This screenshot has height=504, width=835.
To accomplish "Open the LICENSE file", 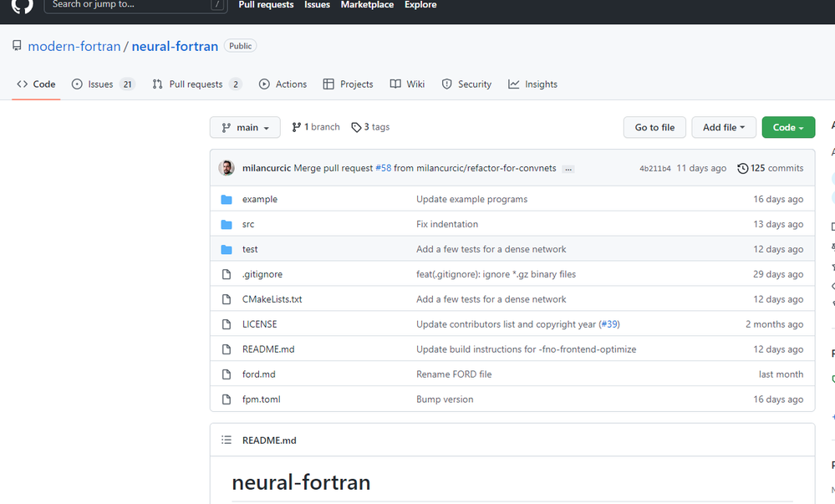I will 259,324.
